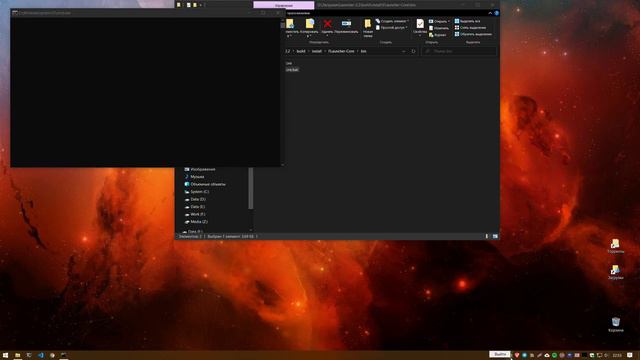Screen dimensions: 640x360
Task: Switch to large icons view via status bar
Action: pyautogui.click(x=495, y=236)
